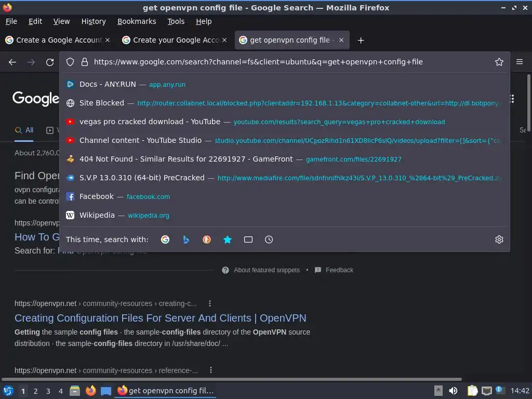The height and width of the screenshot is (399, 532).
Task: Switch to workspace 4 on taskbar
Action: coord(61,391)
